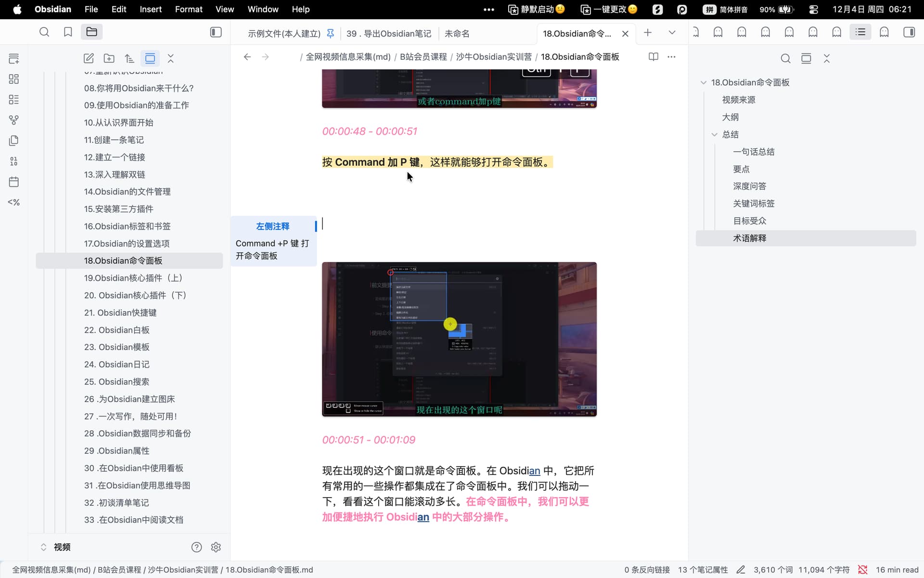Switch to the 39.导出Obsidian笔记 tab
The image size is (924, 578).
pos(388,34)
